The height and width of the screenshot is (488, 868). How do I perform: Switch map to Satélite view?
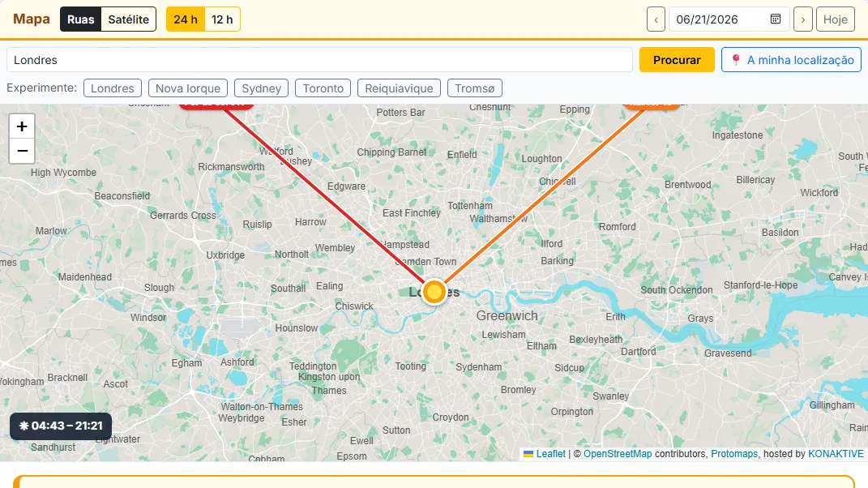pos(128,19)
